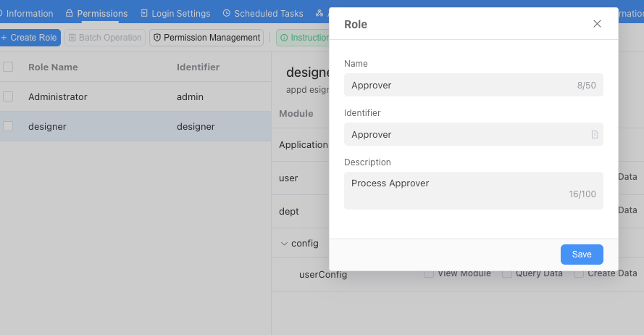Click the lock icon on Permissions tab
The image size is (644, 335).
[70, 14]
